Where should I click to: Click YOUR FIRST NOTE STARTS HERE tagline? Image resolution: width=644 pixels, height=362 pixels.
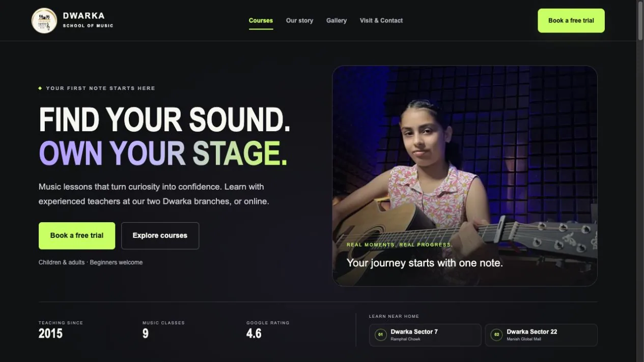coord(100,88)
